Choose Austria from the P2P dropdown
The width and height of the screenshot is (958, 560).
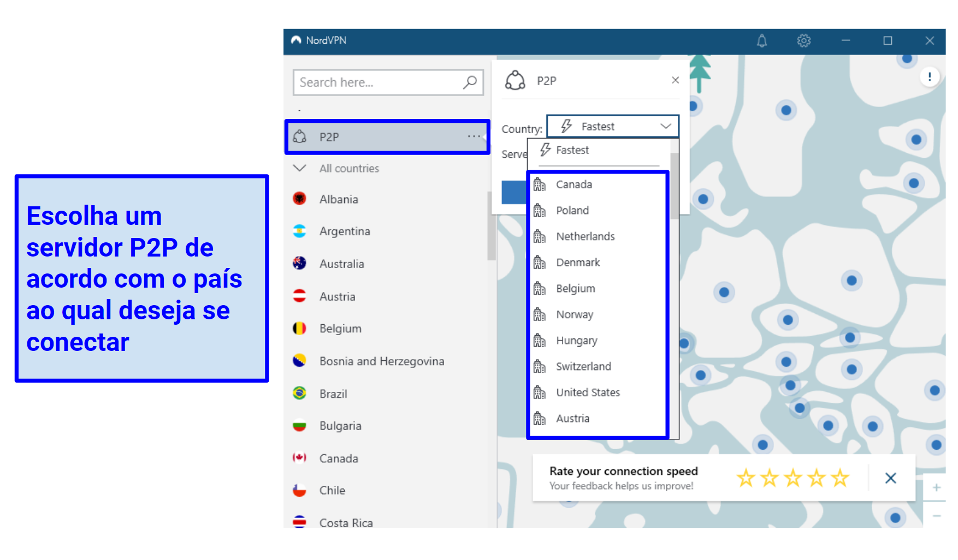(599, 419)
